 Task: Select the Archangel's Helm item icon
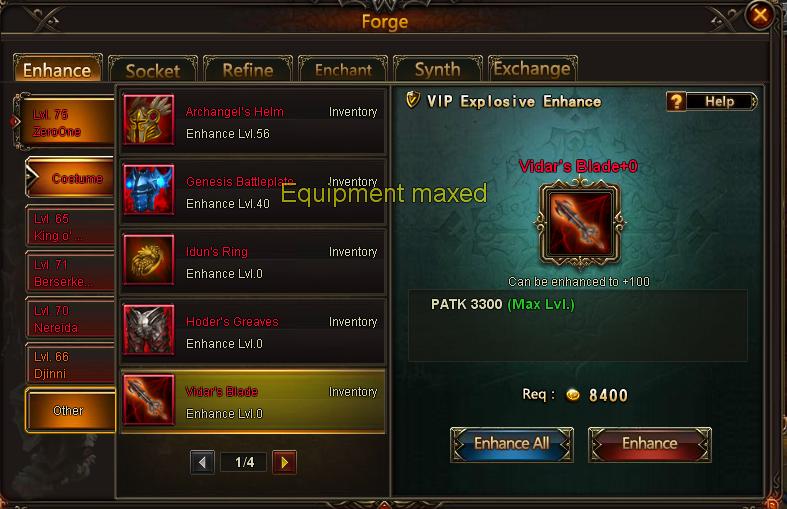[149, 119]
